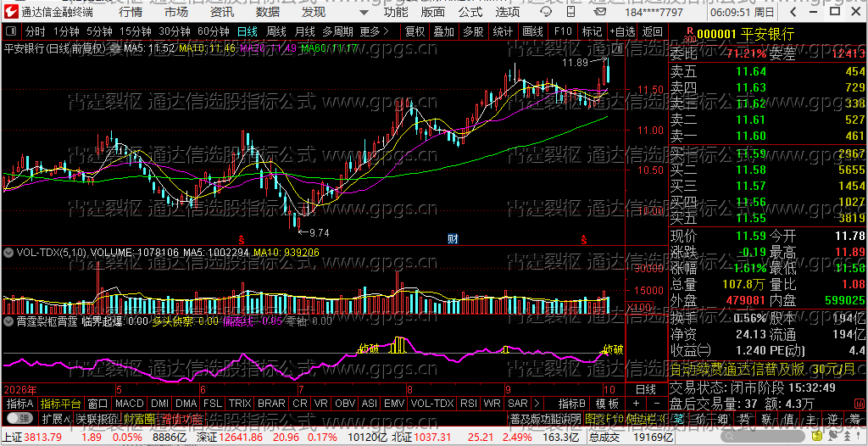Select the BRAR indicator tab
868x446 pixels.
tap(272, 404)
